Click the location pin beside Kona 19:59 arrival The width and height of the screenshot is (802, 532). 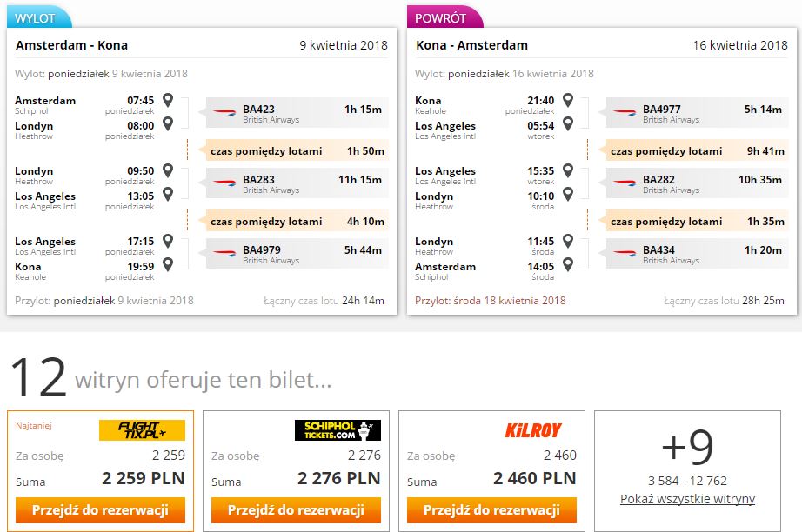168,265
